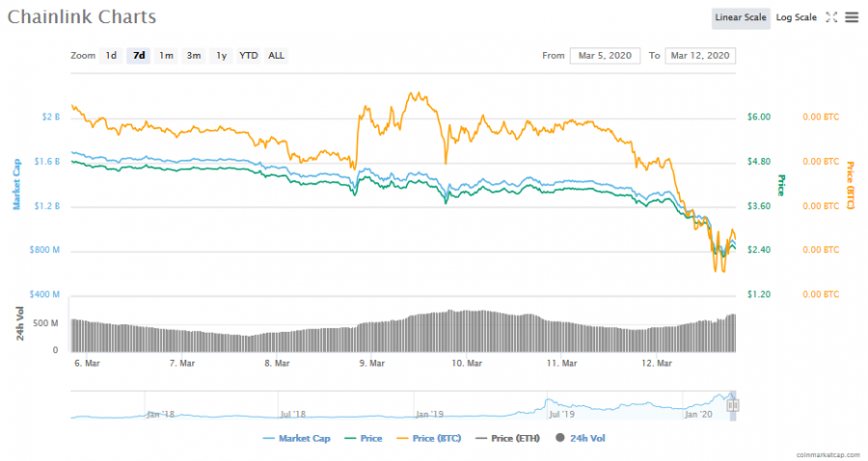Click the navigator range handle
The image size is (868, 461).
click(x=732, y=406)
